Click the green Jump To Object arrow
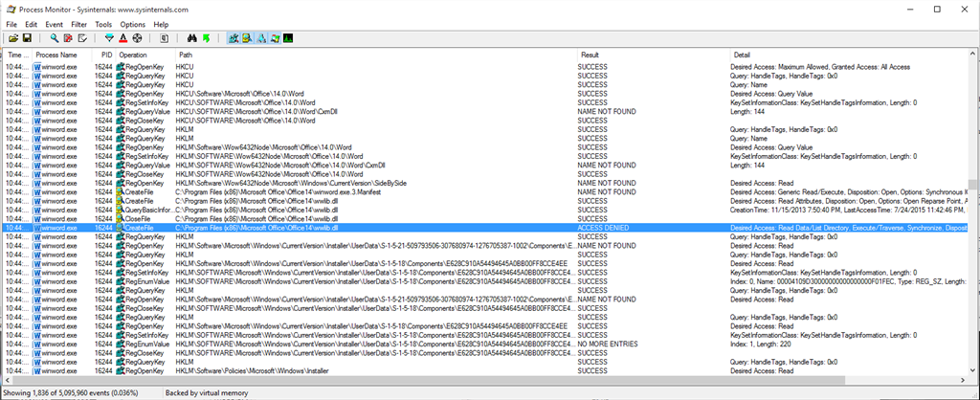This screenshot has height=400, width=980. (x=207, y=38)
